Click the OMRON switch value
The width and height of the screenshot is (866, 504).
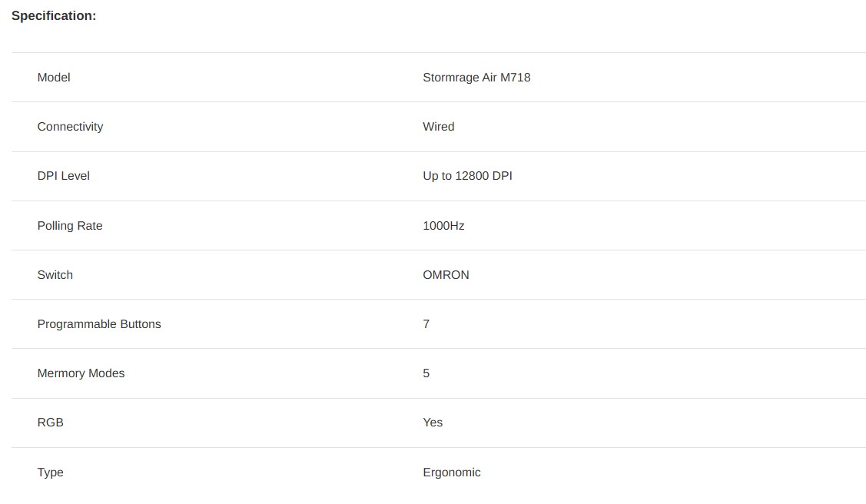(x=446, y=275)
